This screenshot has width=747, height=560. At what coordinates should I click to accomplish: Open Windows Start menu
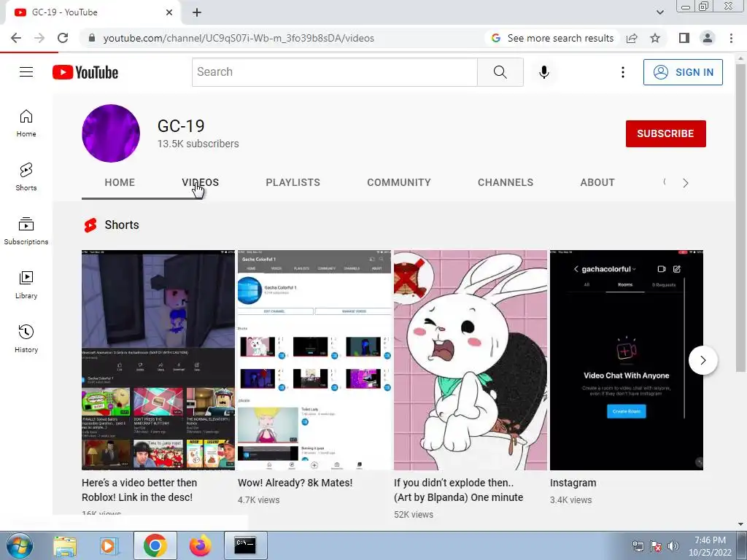point(20,545)
